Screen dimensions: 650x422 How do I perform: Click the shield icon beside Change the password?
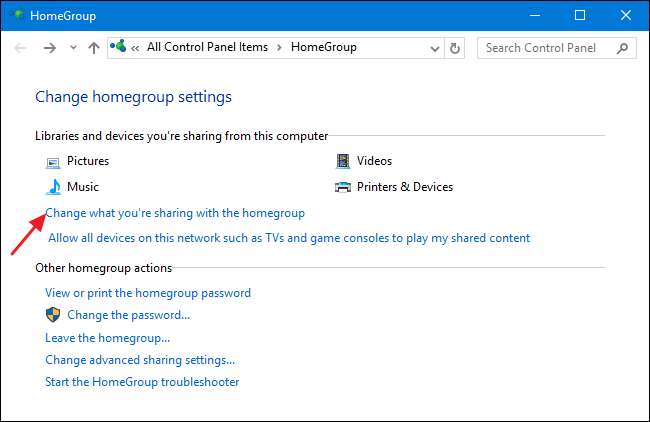(x=54, y=315)
